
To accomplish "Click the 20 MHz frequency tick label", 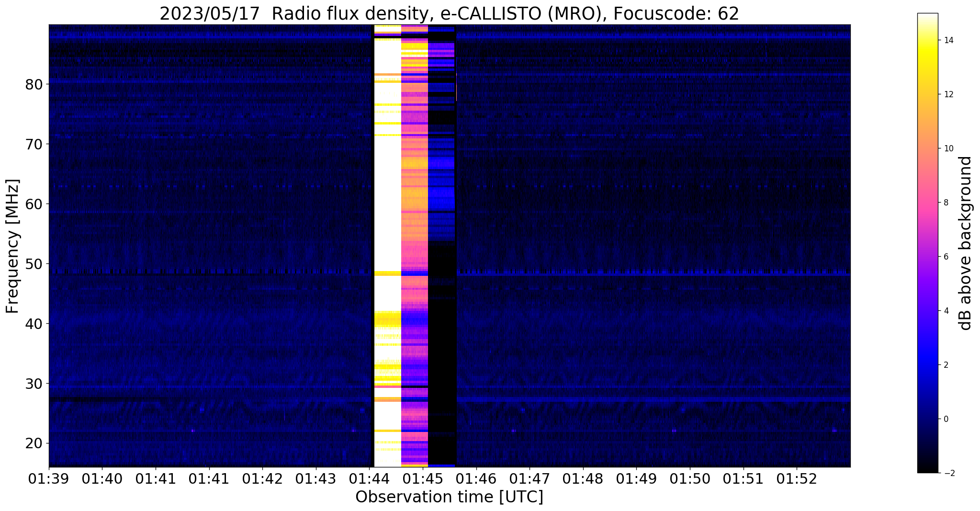I will click(x=34, y=443).
